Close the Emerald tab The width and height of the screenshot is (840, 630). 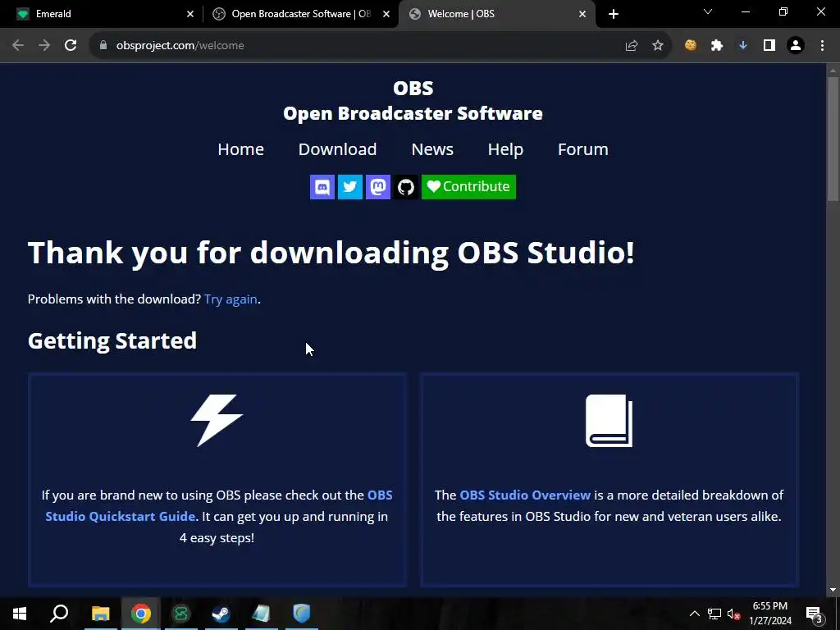[190, 14]
